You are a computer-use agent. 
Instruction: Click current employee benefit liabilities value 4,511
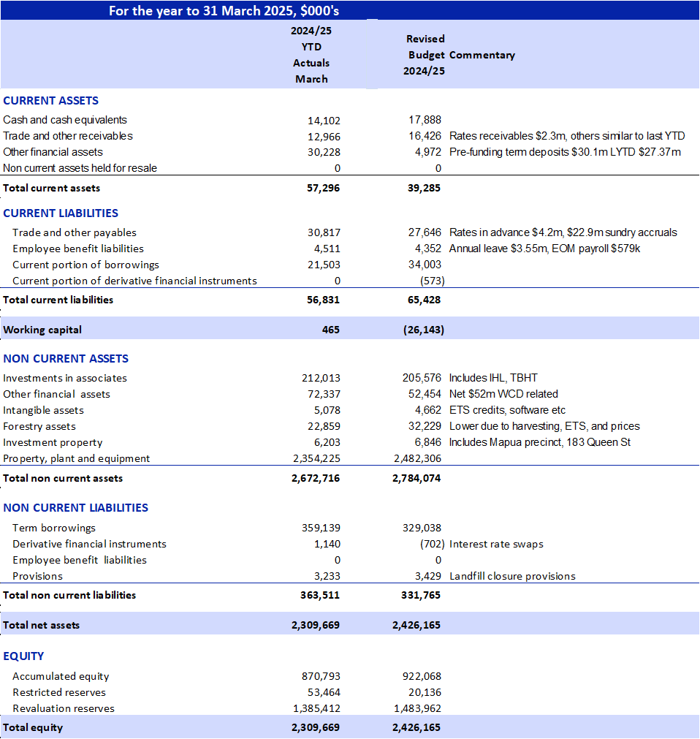coord(327,249)
